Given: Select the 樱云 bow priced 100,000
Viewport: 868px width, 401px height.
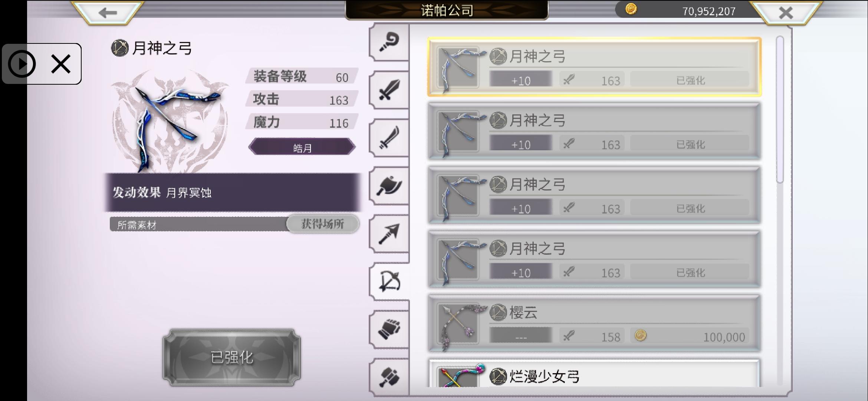Looking at the screenshot, I should tap(594, 323).
